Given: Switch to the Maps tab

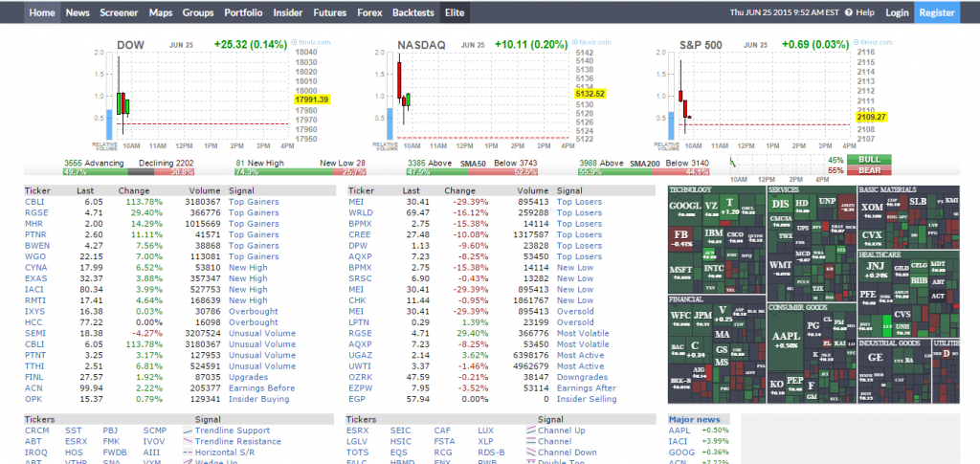Looking at the screenshot, I should point(161,12).
